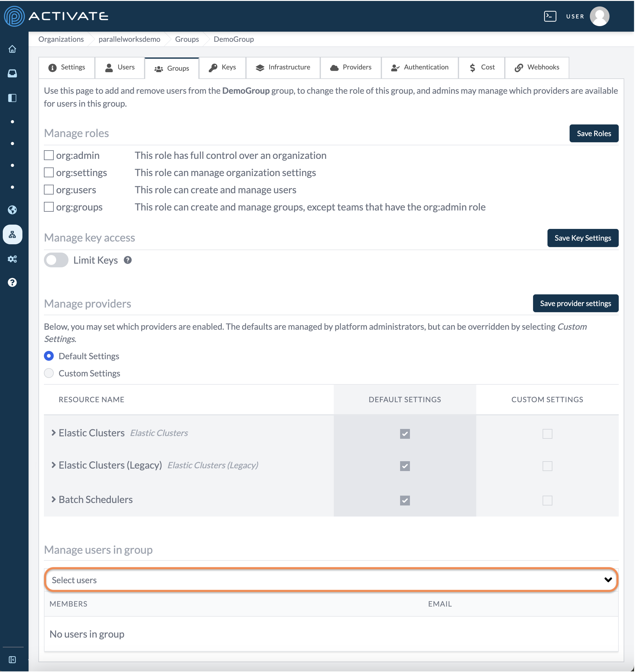Click the Save Roles button

coord(594,133)
